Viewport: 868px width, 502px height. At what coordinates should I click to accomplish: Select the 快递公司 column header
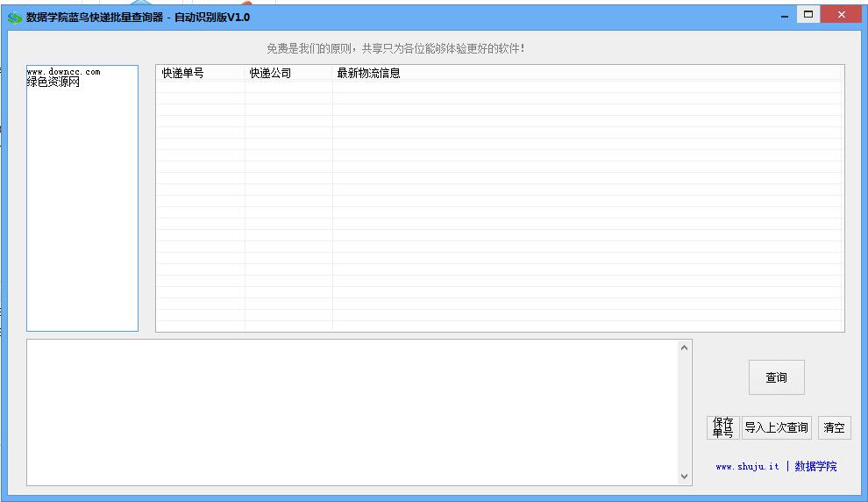click(x=288, y=73)
